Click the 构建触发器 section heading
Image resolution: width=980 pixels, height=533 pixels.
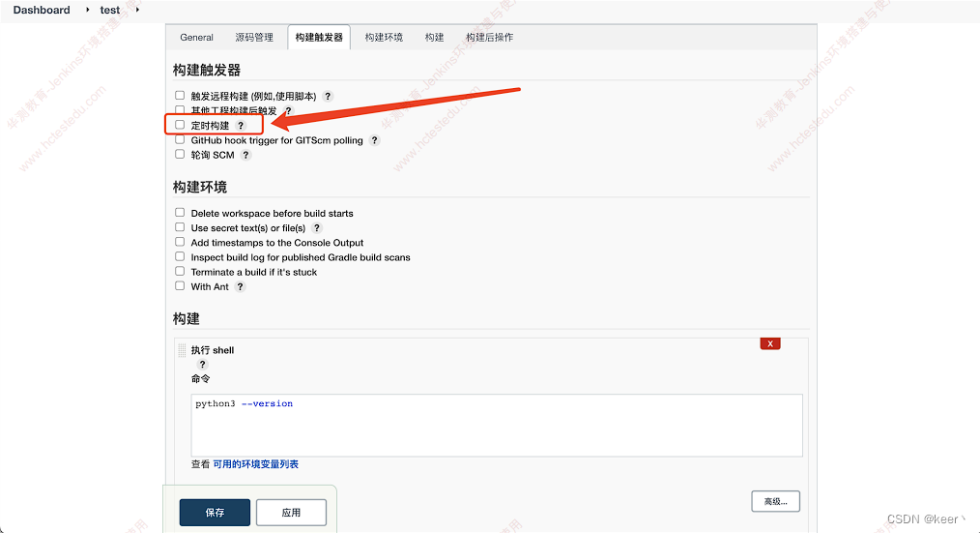[x=207, y=70]
